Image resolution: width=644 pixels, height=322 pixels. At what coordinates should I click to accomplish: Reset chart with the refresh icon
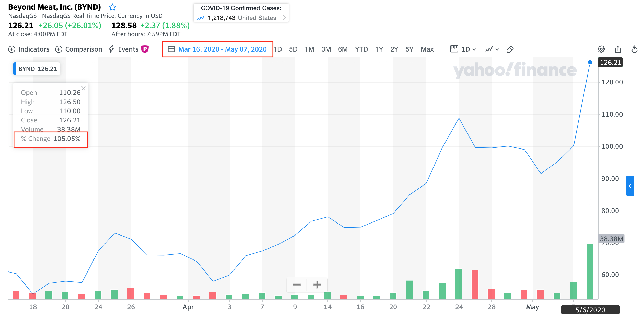point(635,49)
